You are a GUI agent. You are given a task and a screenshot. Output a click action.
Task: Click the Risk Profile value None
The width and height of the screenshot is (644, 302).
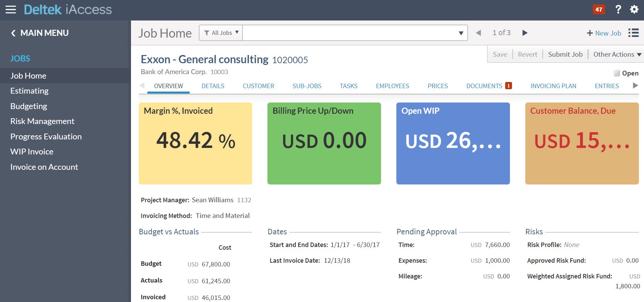click(x=572, y=245)
